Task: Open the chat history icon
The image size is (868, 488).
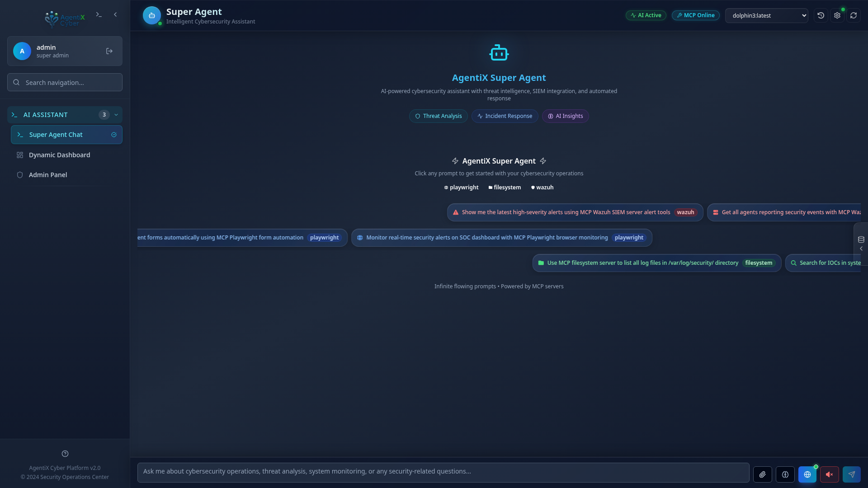Action: (821, 15)
